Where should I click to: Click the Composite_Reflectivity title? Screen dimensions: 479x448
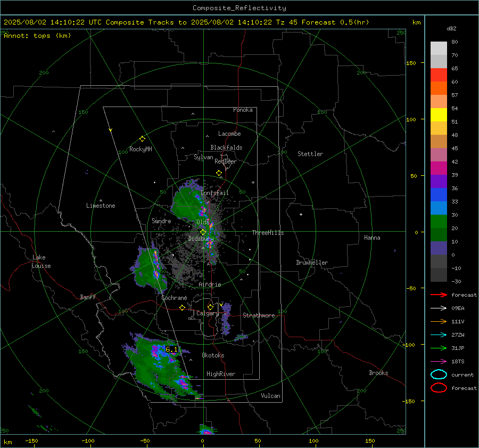pos(239,8)
